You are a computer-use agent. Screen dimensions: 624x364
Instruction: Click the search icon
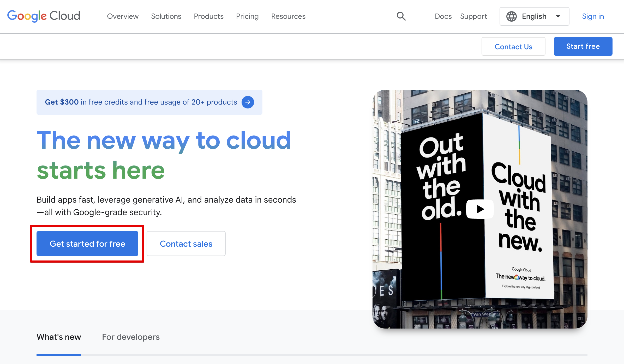401,16
